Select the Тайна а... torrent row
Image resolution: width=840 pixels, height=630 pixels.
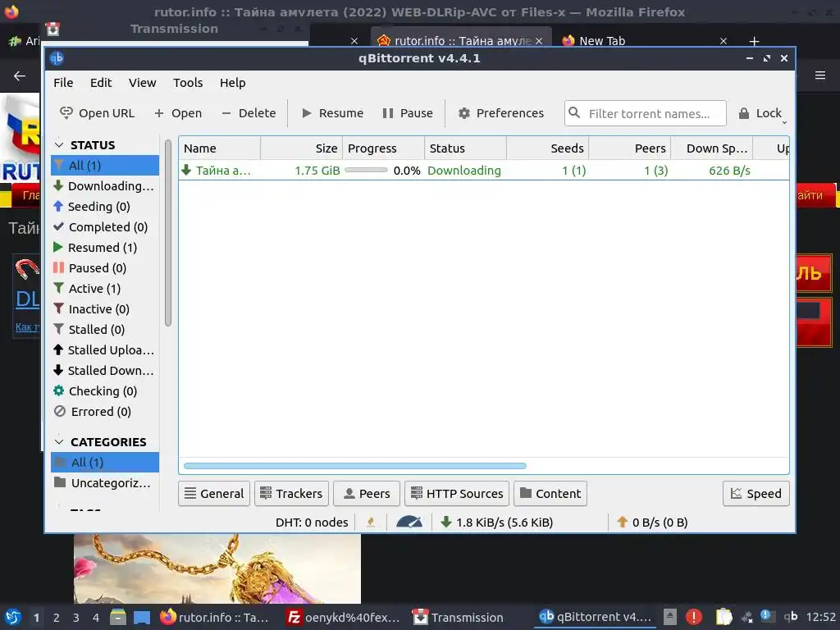[x=484, y=171]
